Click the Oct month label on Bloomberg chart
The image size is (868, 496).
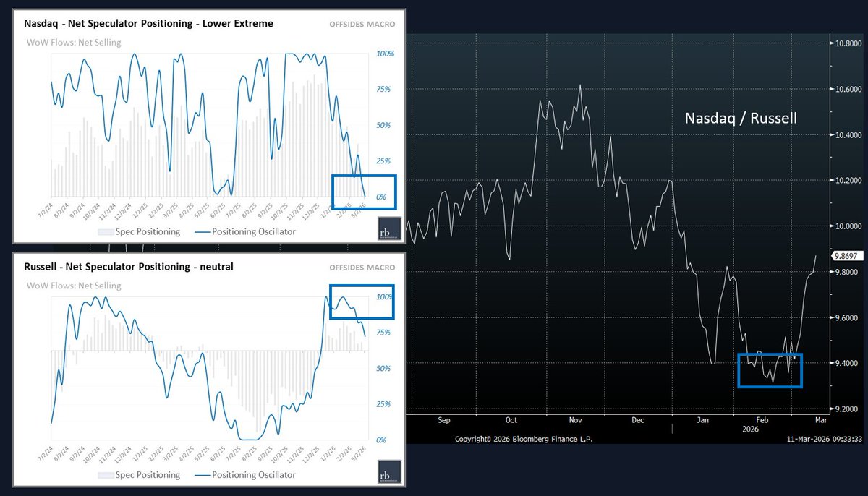(x=511, y=420)
